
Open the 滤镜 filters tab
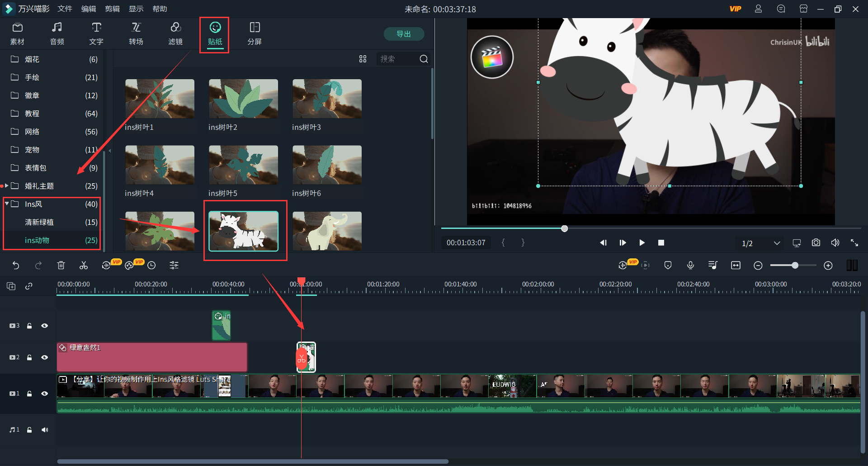pyautogui.click(x=175, y=33)
